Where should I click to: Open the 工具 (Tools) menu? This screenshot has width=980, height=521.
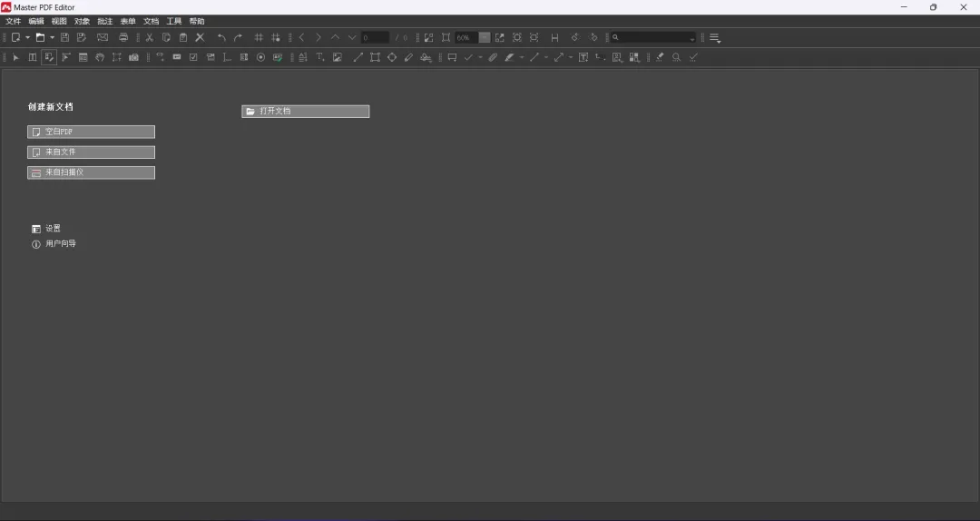(x=173, y=21)
